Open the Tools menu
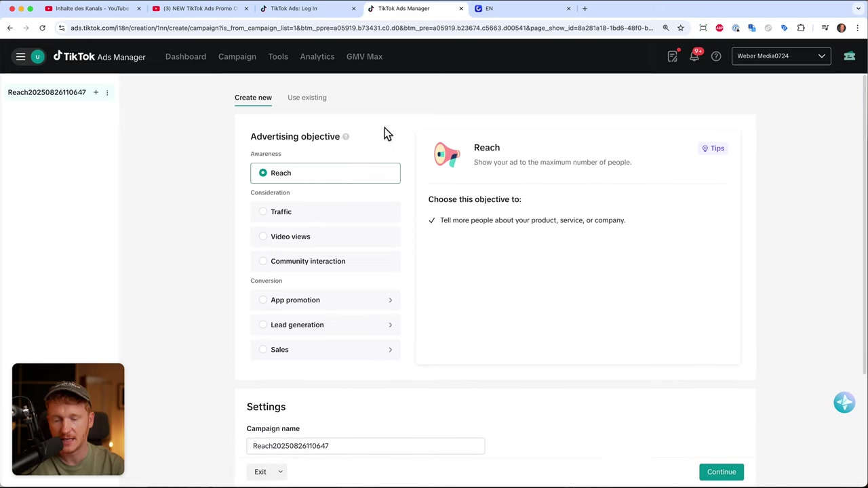 point(278,57)
